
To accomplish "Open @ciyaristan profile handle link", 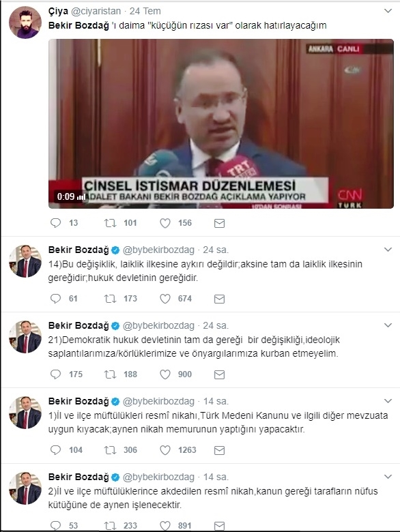I will click(96, 11).
